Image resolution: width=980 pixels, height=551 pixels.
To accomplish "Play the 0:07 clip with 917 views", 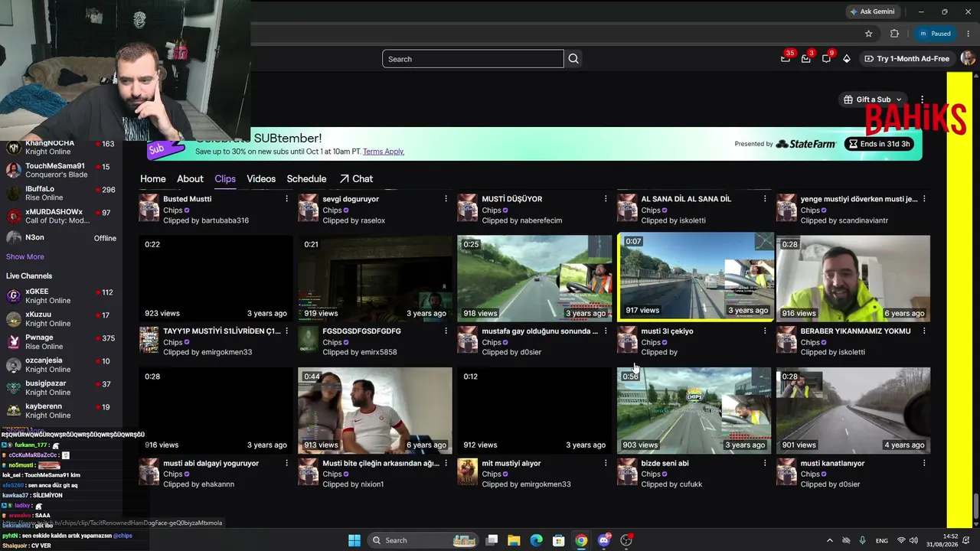I will (x=695, y=276).
